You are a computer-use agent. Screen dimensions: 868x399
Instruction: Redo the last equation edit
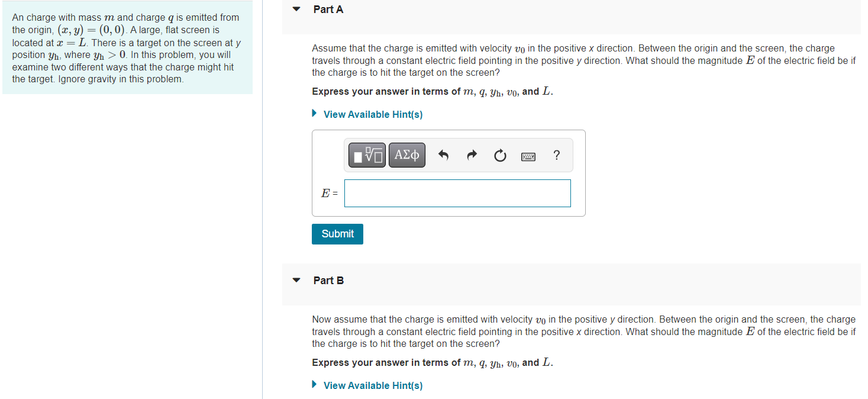[472, 155]
